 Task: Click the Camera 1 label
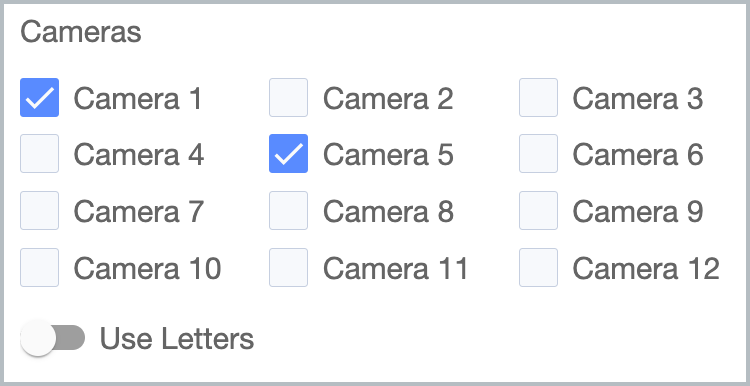coord(138,99)
